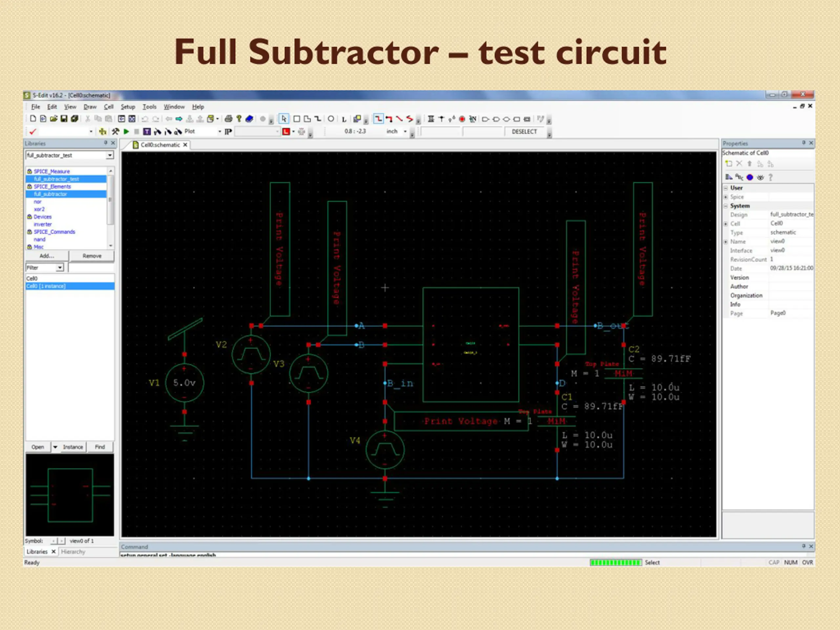The width and height of the screenshot is (840, 630).
Task: Select the text Label tool
Action: (344, 119)
